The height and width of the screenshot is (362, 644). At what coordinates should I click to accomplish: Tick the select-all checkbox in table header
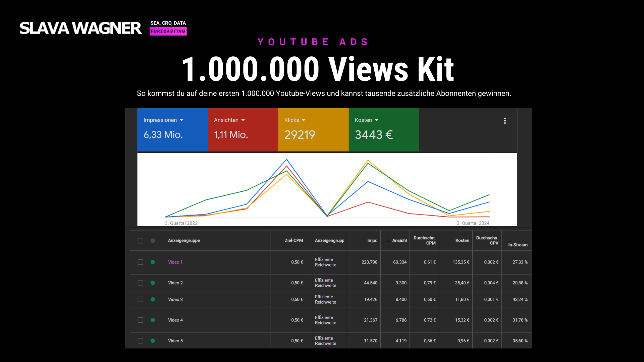(141, 241)
